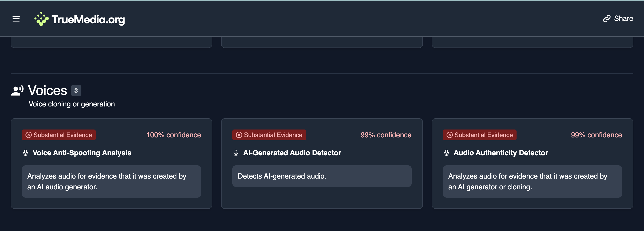Click Substantial Evidence badge on Audio Authenticity Detector

[480, 135]
